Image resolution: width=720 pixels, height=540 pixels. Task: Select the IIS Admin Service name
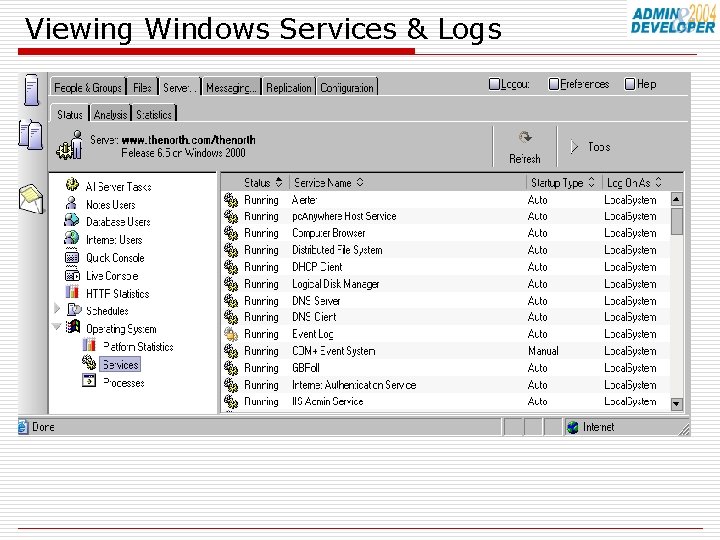(327, 401)
